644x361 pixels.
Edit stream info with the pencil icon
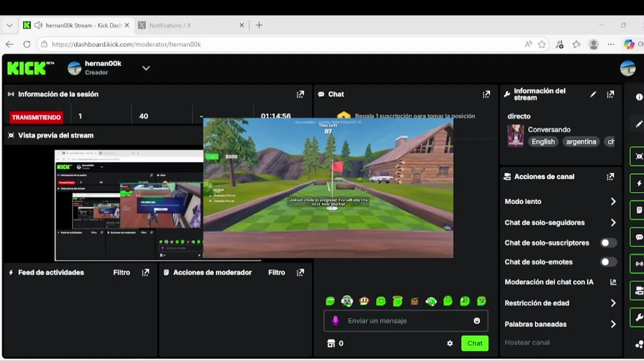[x=593, y=94]
